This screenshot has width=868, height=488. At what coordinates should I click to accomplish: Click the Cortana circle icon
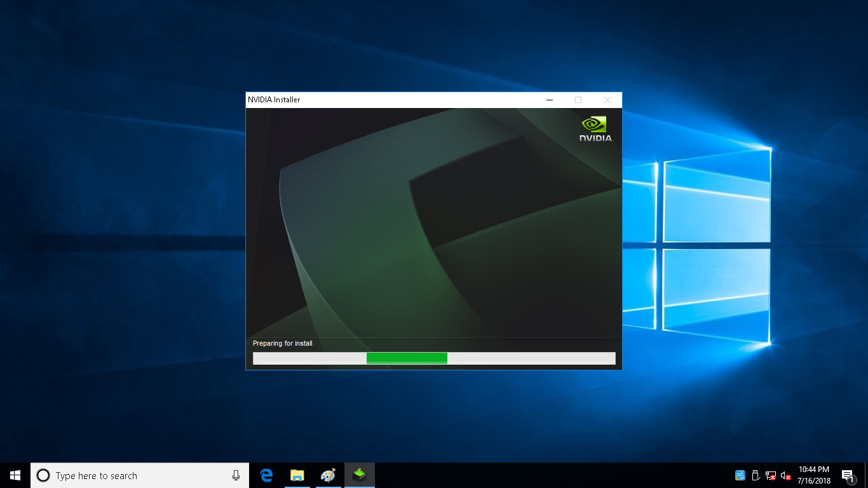click(43, 475)
